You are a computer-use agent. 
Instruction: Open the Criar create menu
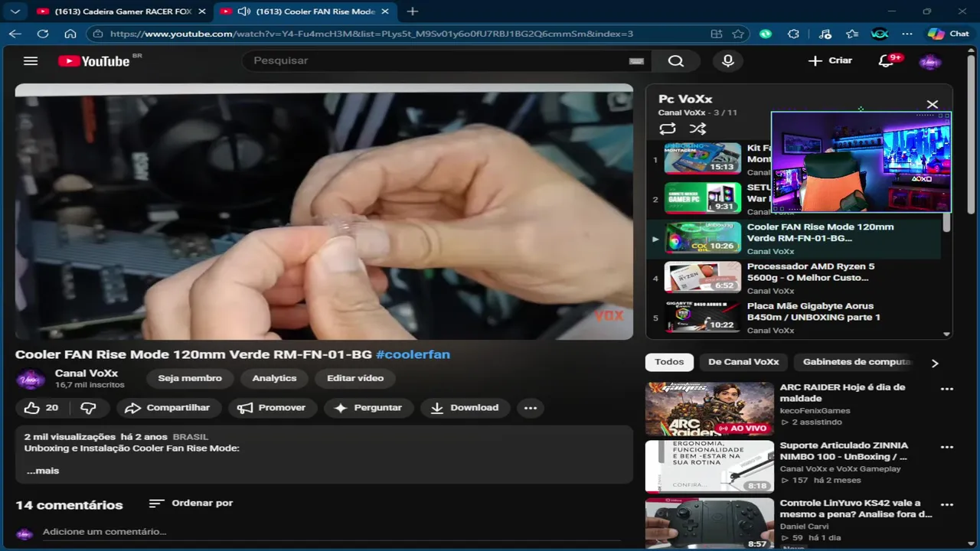[830, 60]
